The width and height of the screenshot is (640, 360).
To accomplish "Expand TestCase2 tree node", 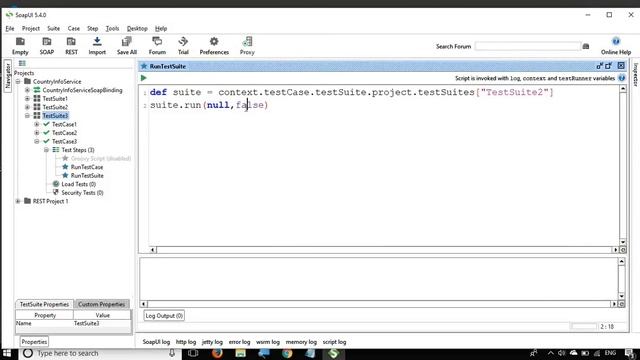I will pos(37,133).
